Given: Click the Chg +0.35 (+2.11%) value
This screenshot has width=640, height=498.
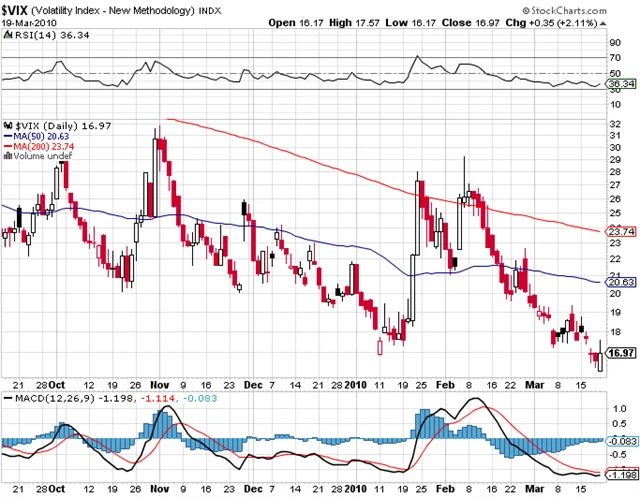Looking at the screenshot, I should (x=551, y=23).
